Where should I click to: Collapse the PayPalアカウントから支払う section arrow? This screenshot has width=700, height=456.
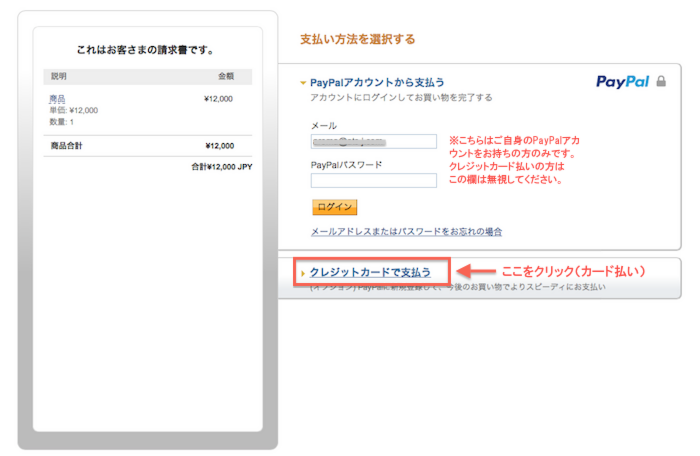pyautogui.click(x=303, y=83)
